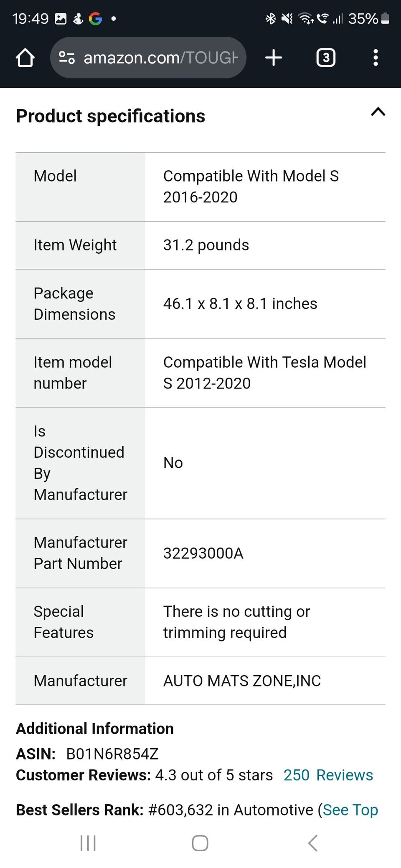
Task: Open the tab switcher showing 3 tabs
Action: pos(326,58)
